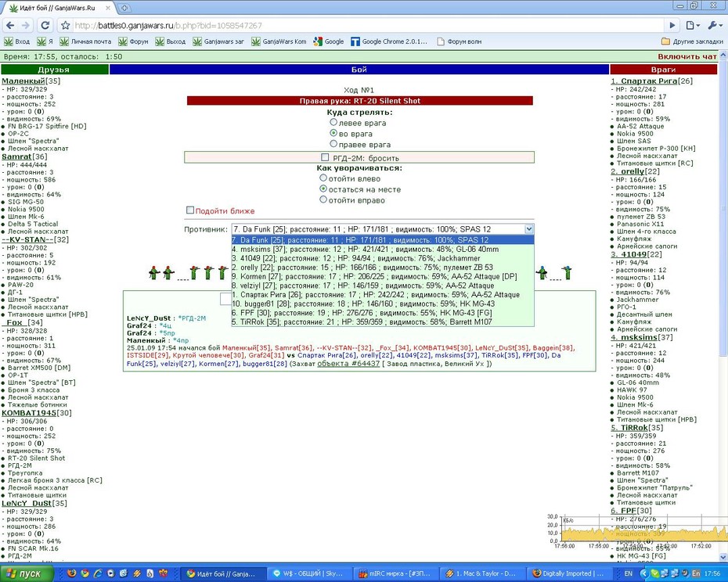Bookmark this page with the star icon
728x582 pixels.
[66, 26]
